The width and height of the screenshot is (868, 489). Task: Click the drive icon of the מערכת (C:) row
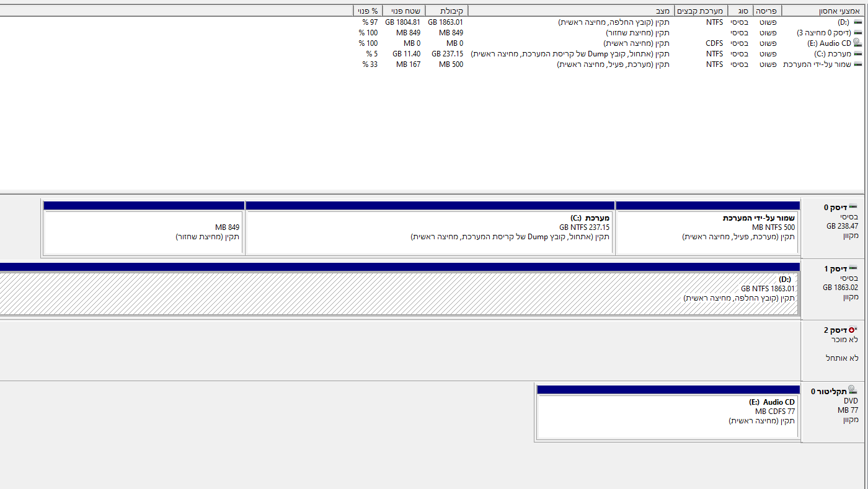(x=857, y=54)
